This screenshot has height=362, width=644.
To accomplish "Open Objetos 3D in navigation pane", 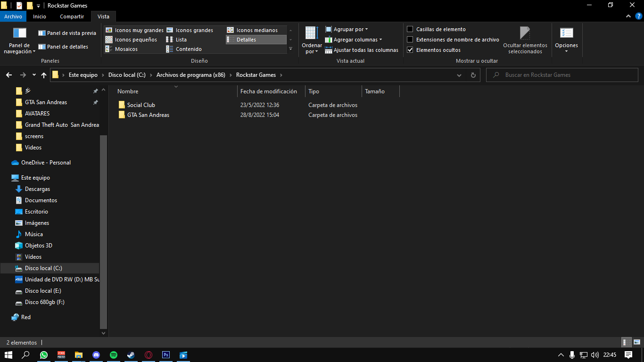I will point(39,246).
